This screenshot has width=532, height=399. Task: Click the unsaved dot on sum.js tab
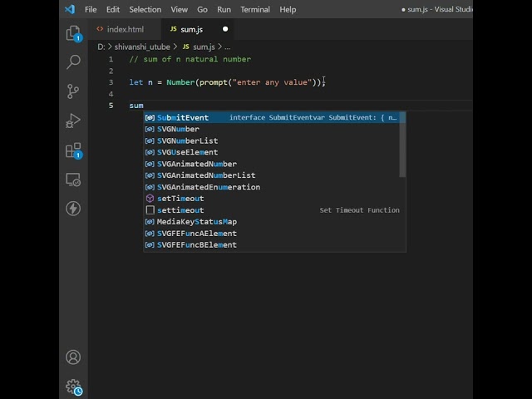225,29
